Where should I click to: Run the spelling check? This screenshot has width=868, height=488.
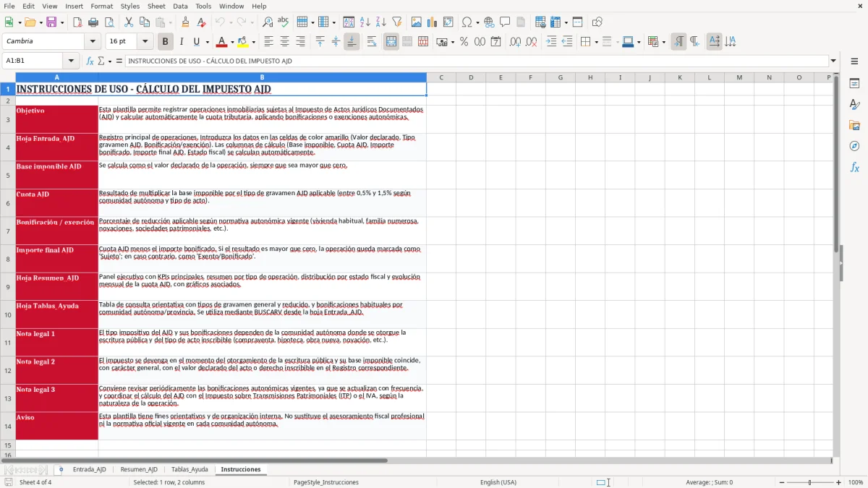284,22
